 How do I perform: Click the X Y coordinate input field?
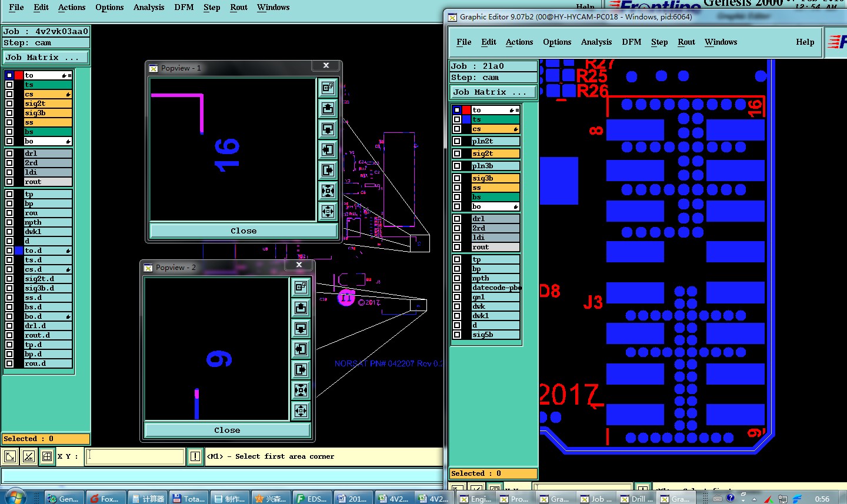click(135, 456)
